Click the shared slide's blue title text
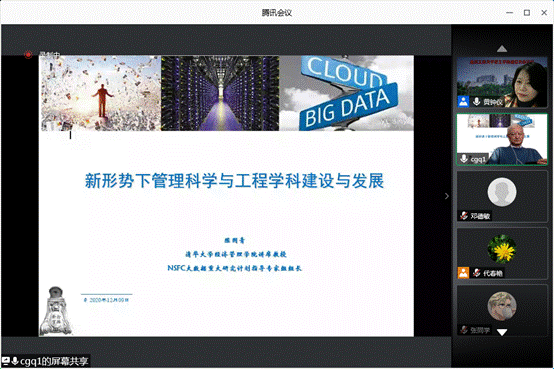 click(234, 181)
